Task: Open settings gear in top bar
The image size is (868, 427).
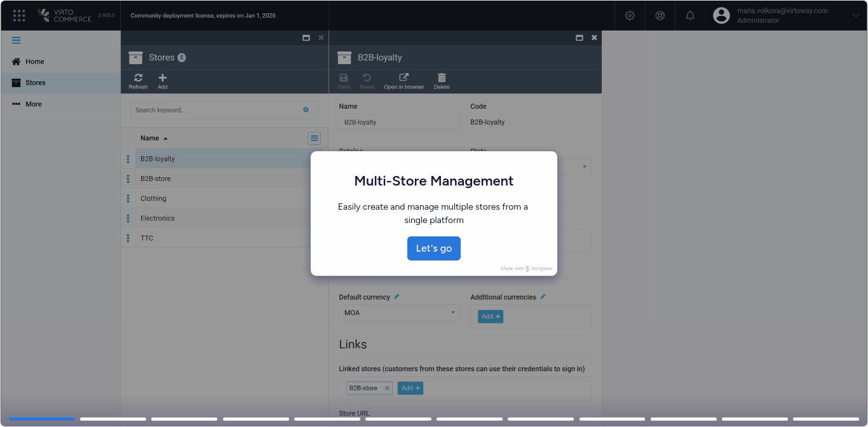Action: click(x=630, y=15)
